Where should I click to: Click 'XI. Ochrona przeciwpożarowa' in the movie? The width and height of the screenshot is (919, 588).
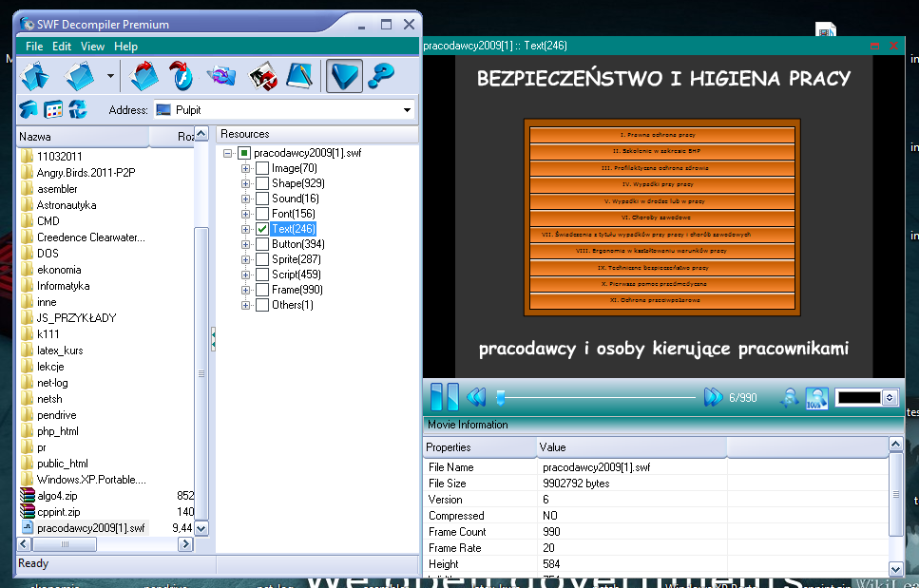pyautogui.click(x=662, y=300)
